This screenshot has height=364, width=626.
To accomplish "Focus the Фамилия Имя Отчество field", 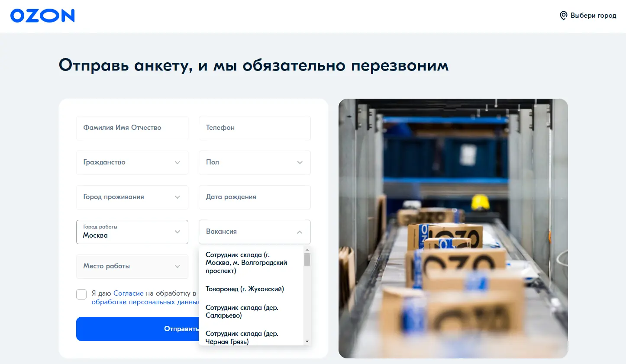I will (x=132, y=128).
